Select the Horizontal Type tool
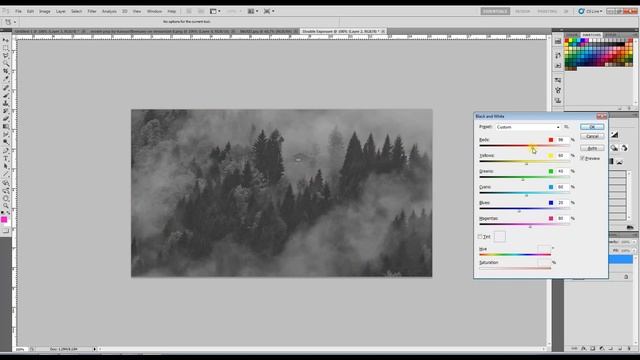640x360 pixels. (x=6, y=158)
